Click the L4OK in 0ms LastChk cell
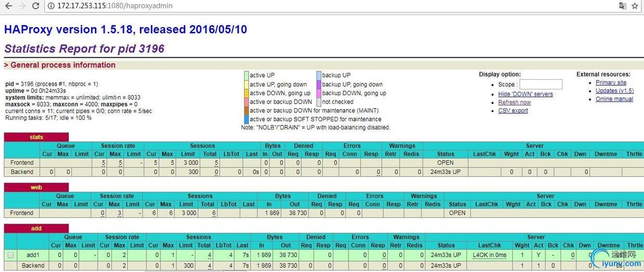 [489, 255]
